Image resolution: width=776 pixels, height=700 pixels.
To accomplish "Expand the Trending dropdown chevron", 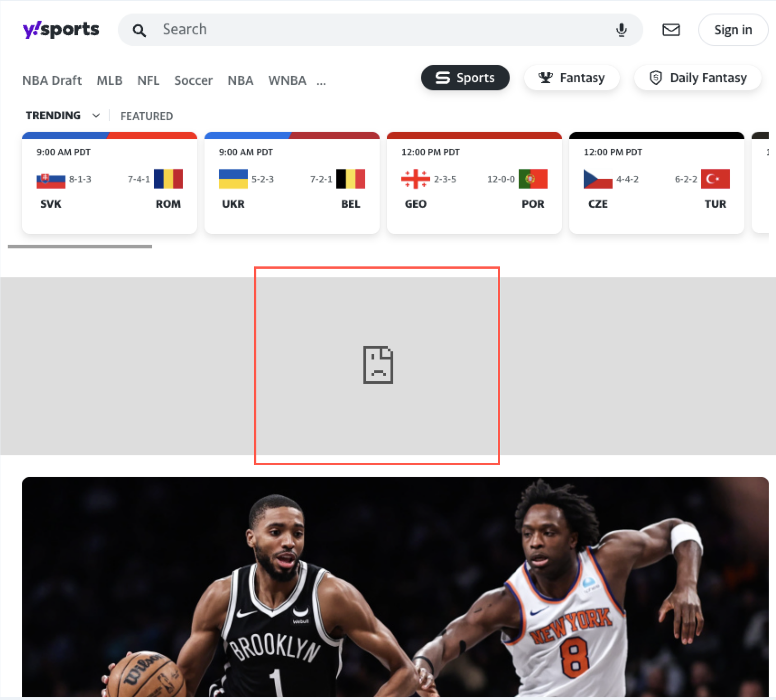I will tap(96, 116).
